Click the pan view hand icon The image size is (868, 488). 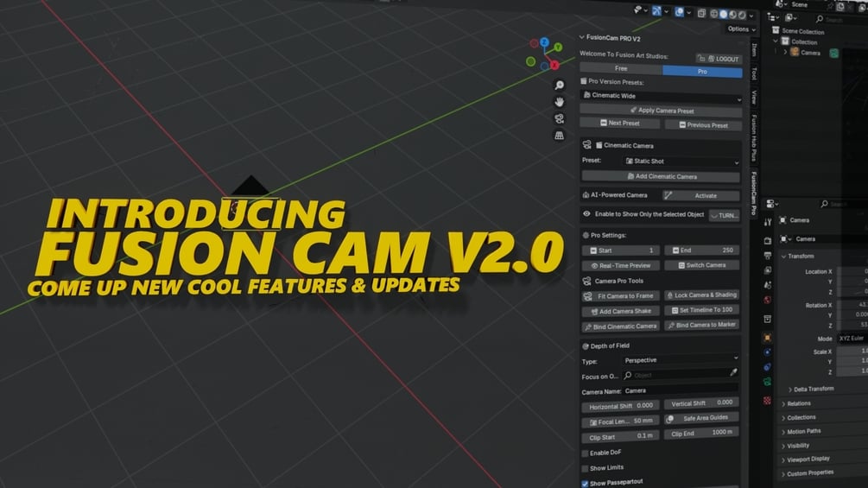coord(559,102)
